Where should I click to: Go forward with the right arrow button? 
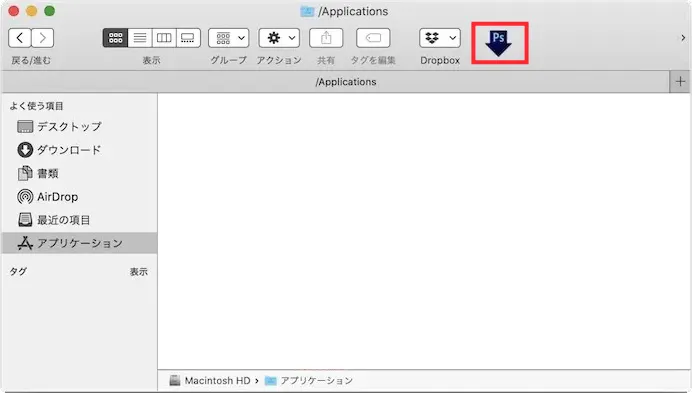pos(43,38)
